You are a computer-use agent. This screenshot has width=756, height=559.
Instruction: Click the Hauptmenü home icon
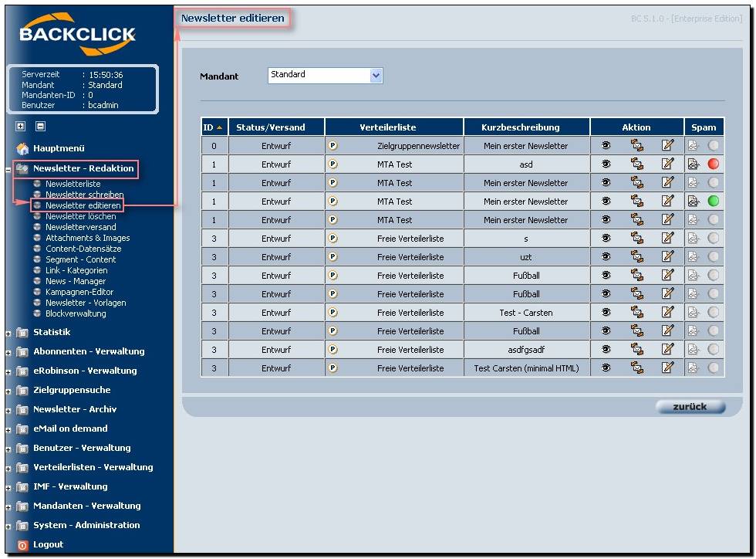click(x=22, y=148)
